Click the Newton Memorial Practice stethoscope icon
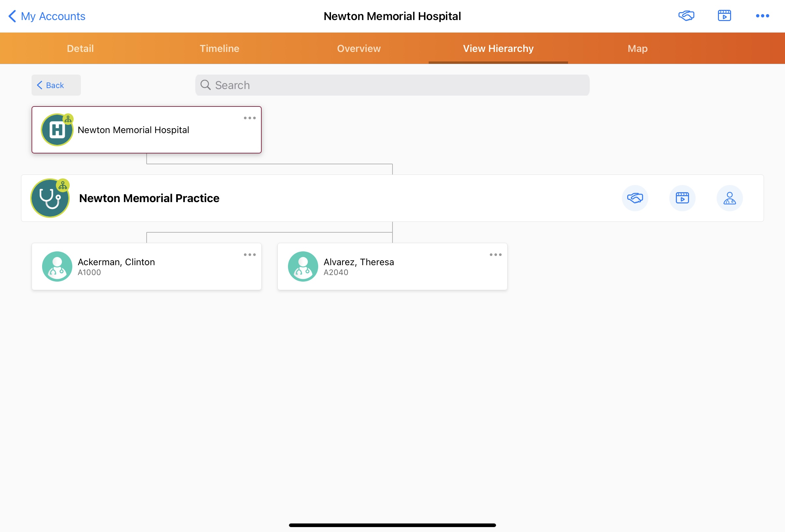The image size is (785, 532). coord(50,198)
